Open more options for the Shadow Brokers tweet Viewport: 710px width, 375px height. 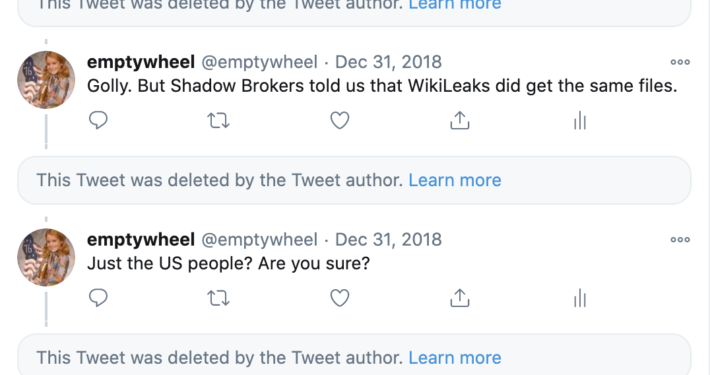[680, 62]
